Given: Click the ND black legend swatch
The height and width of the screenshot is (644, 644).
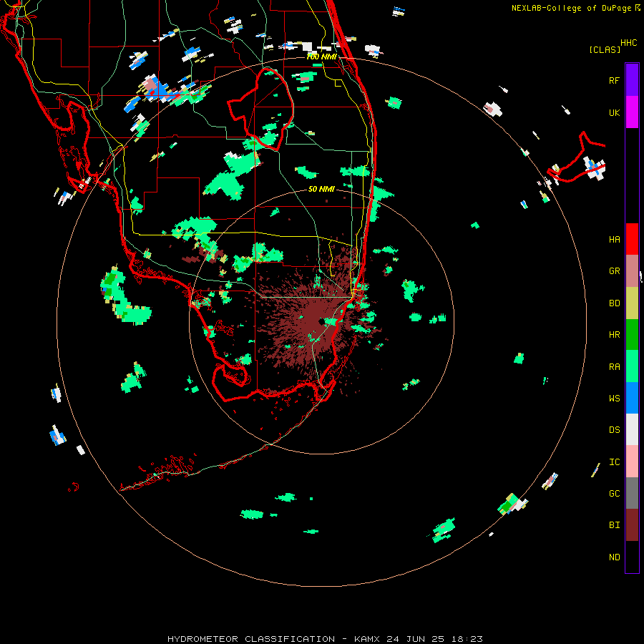Looking at the screenshot, I should [x=632, y=557].
